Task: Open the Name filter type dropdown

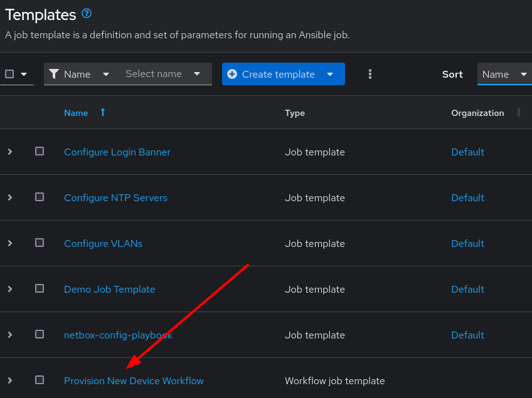Action: pos(80,74)
